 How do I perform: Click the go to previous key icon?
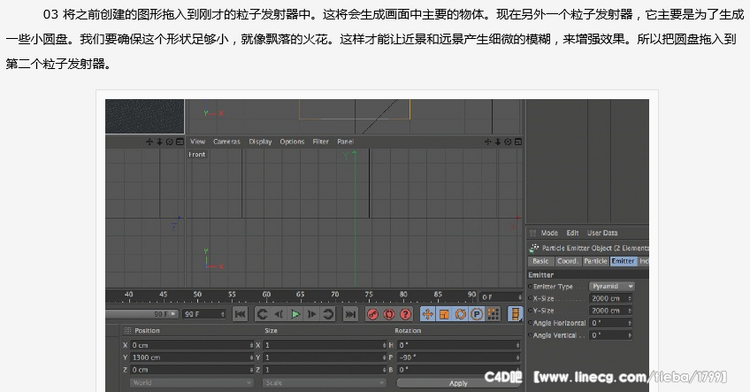pos(262,314)
